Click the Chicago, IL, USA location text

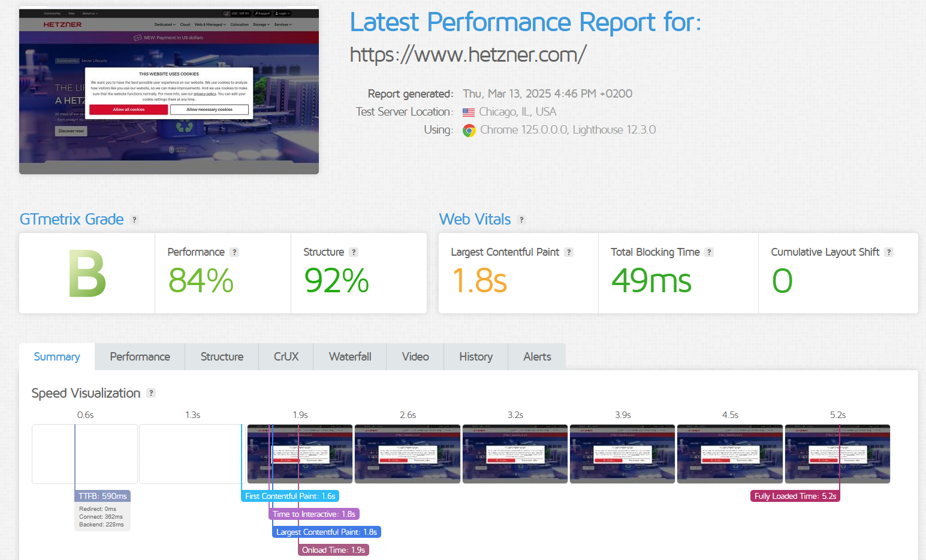tap(518, 112)
